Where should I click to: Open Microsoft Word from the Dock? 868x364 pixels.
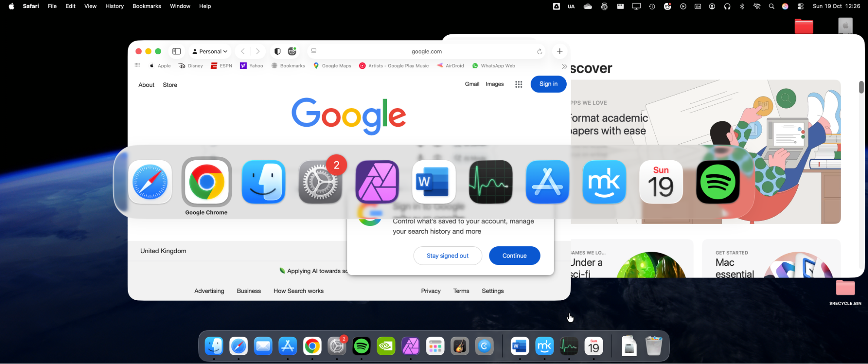[520, 346]
